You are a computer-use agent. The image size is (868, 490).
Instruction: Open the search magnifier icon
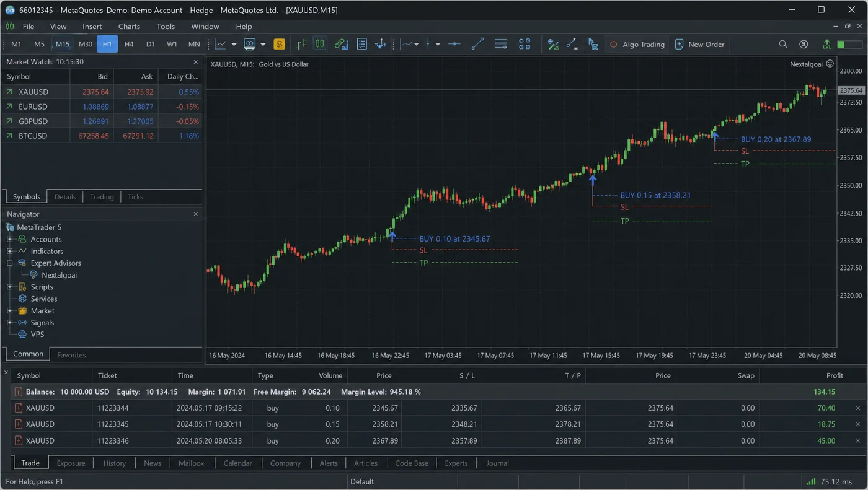coord(783,44)
